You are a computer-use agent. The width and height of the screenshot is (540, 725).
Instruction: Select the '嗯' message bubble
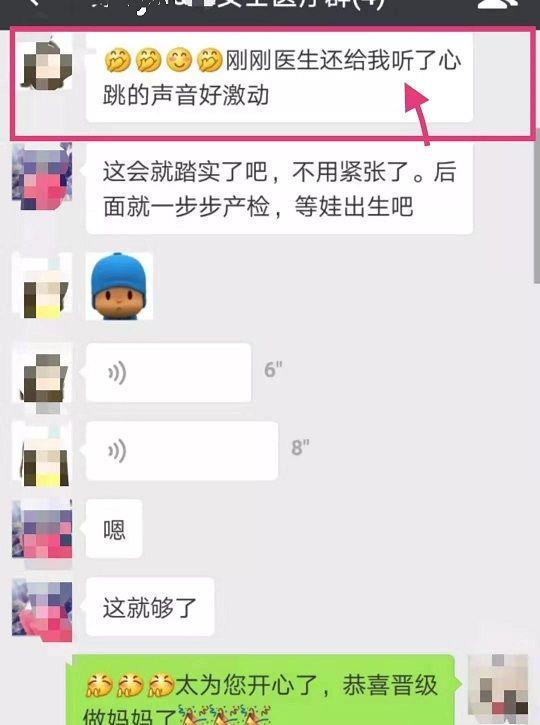coord(114,529)
